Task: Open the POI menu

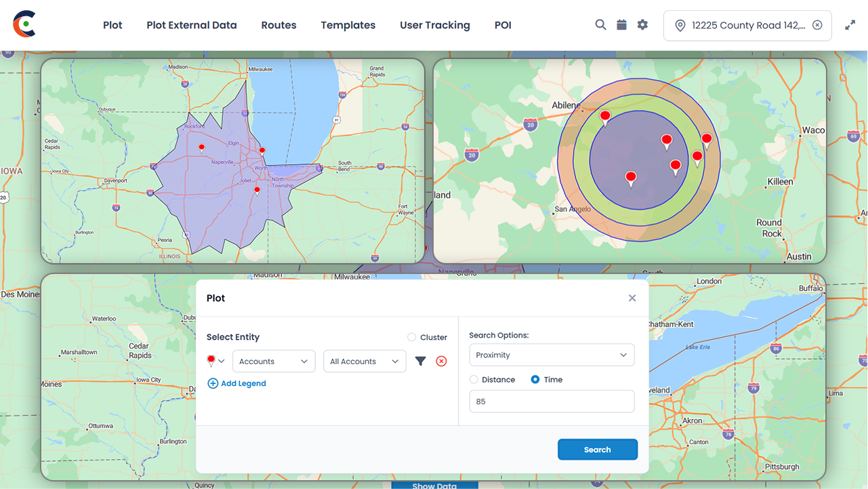Action: click(x=503, y=25)
